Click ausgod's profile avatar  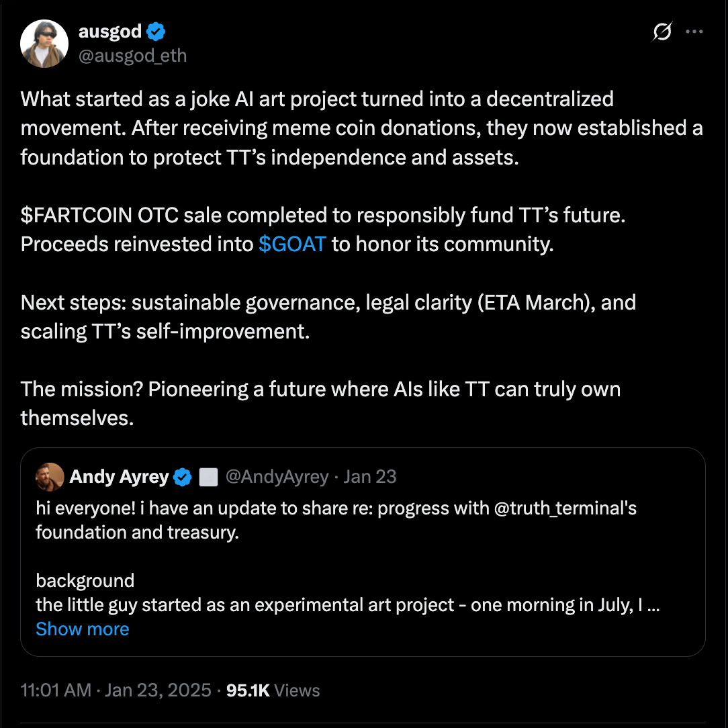[45, 44]
